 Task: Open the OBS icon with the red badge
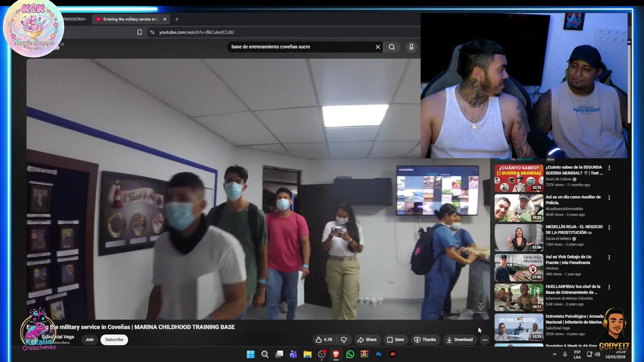pyautogui.click(x=322, y=354)
